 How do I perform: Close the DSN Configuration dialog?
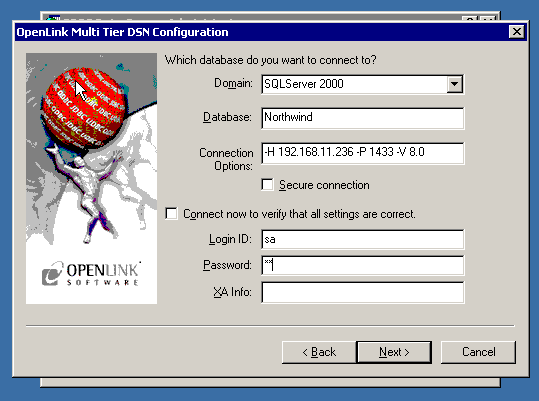(517, 32)
